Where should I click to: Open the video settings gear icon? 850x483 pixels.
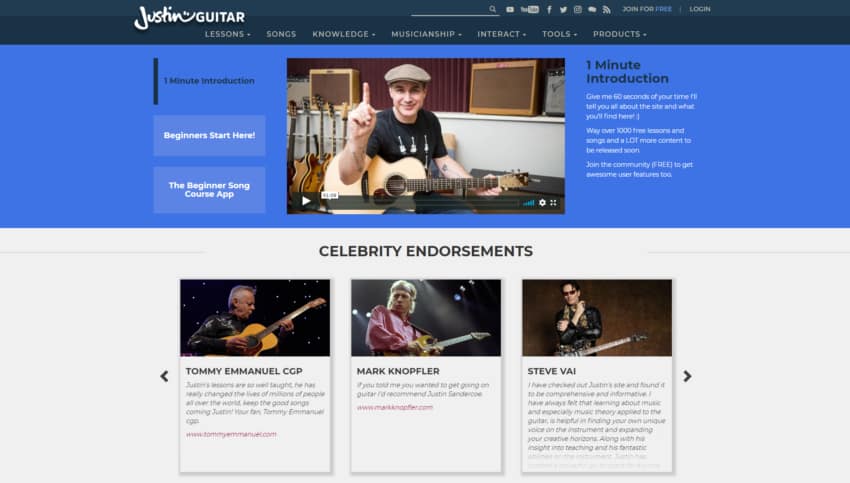[x=542, y=202]
